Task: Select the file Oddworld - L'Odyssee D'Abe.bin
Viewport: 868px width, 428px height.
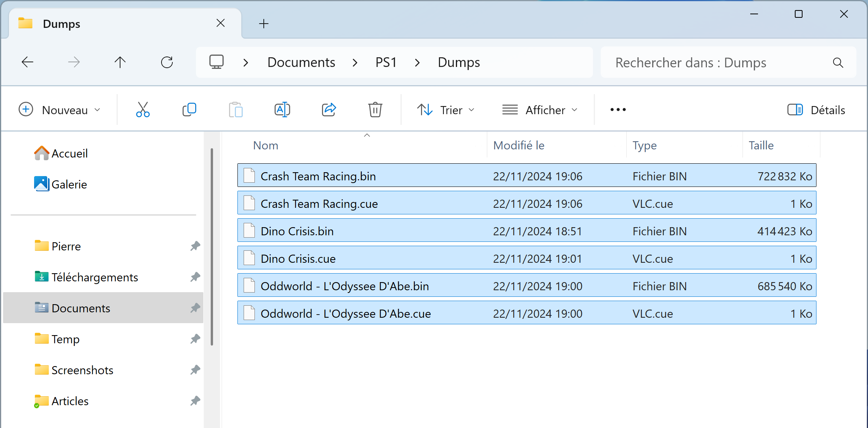Action: tap(527, 285)
